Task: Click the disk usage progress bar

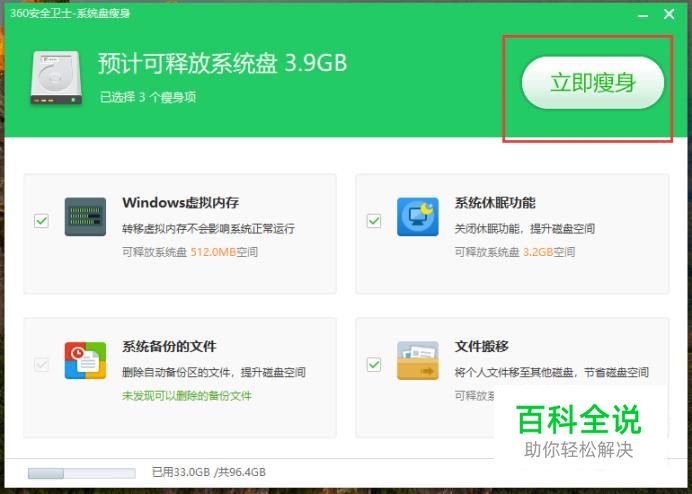Action: click(x=82, y=473)
